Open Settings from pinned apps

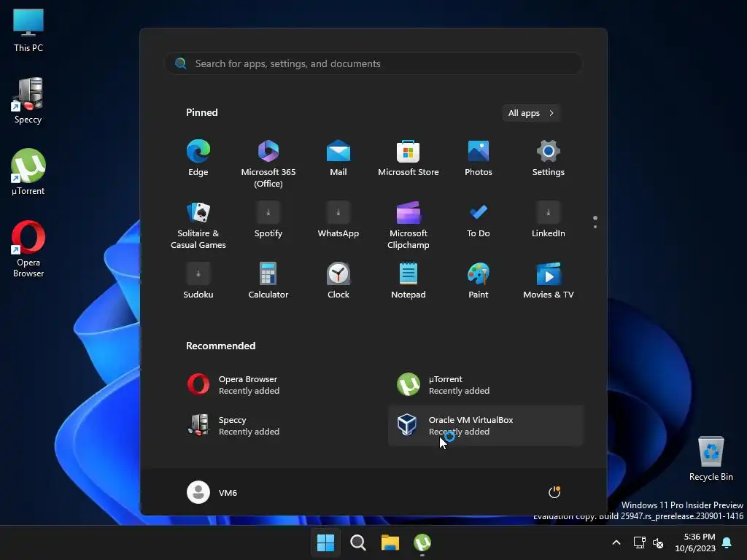pyautogui.click(x=549, y=160)
